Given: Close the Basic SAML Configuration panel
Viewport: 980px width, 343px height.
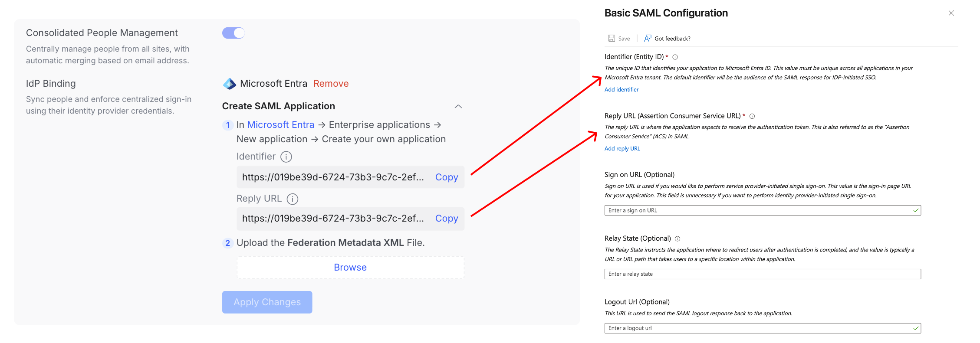Looking at the screenshot, I should click(951, 13).
